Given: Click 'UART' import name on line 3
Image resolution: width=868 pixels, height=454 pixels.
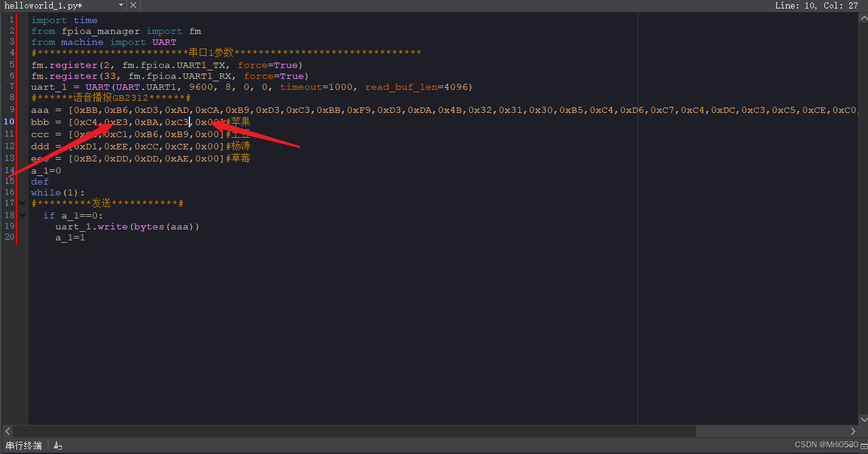Looking at the screenshot, I should [164, 42].
